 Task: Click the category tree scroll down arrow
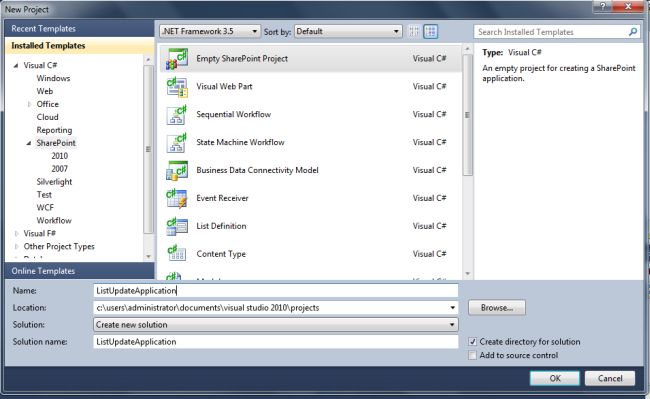[x=148, y=257]
